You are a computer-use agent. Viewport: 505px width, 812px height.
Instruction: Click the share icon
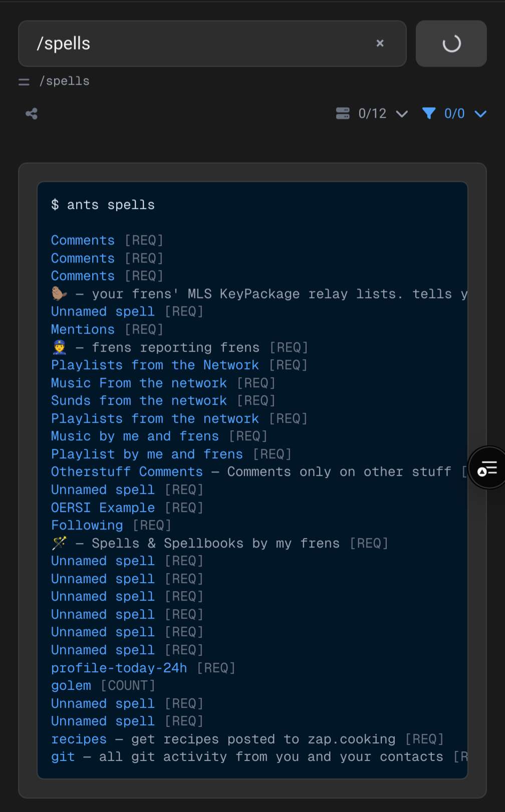(x=32, y=114)
